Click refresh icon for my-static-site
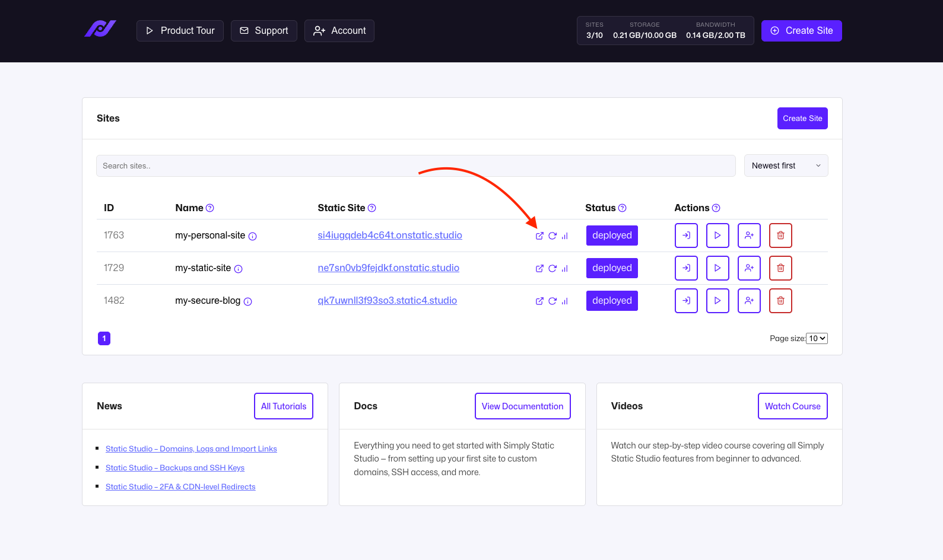Screen dimensions: 943x560 [x=553, y=269]
